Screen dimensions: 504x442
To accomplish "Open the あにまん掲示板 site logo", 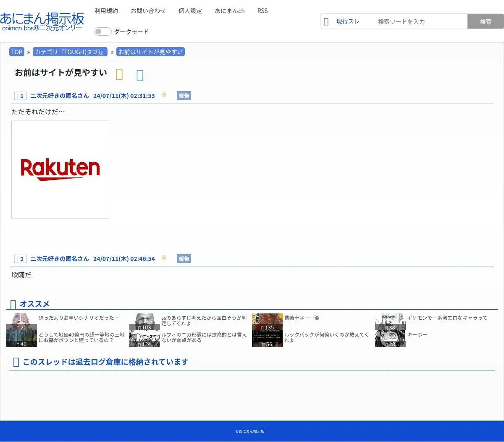I will tap(42, 21).
